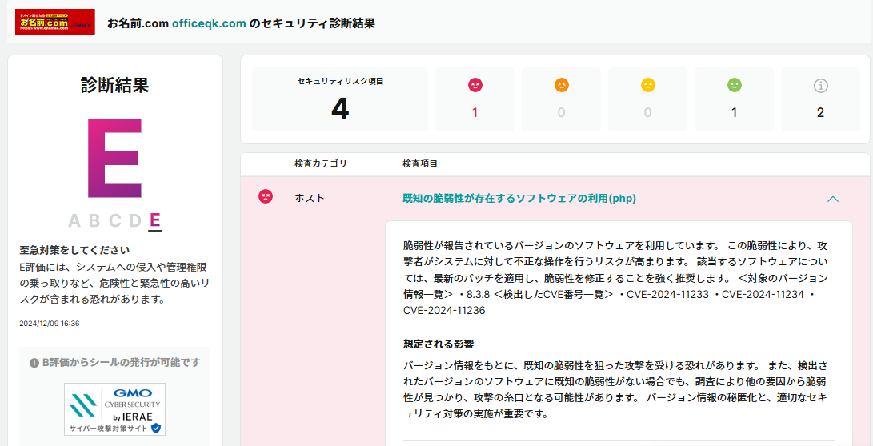873x446 pixels.
Task: Select the red critical-risk face icon
Action: [x=475, y=85]
